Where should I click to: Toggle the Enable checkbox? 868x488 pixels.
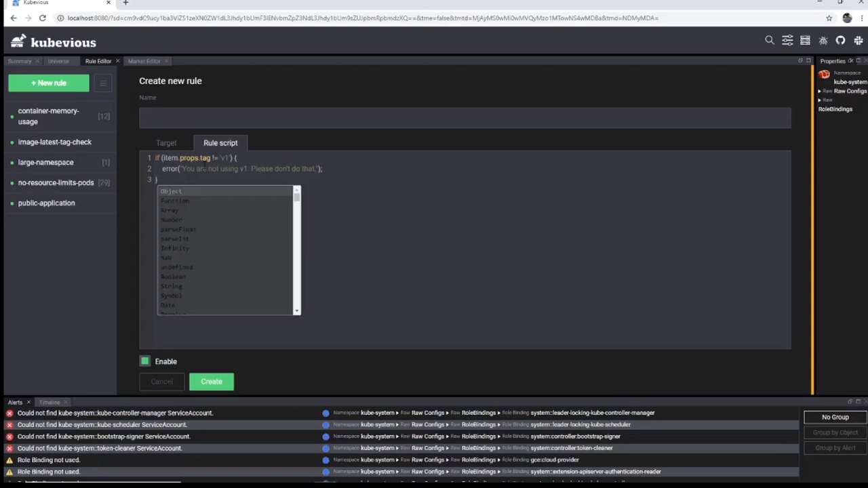click(144, 361)
